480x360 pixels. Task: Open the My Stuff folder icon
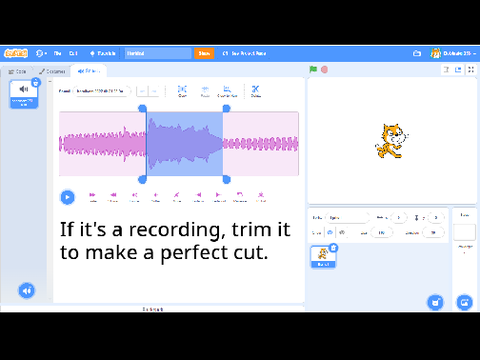[417, 53]
